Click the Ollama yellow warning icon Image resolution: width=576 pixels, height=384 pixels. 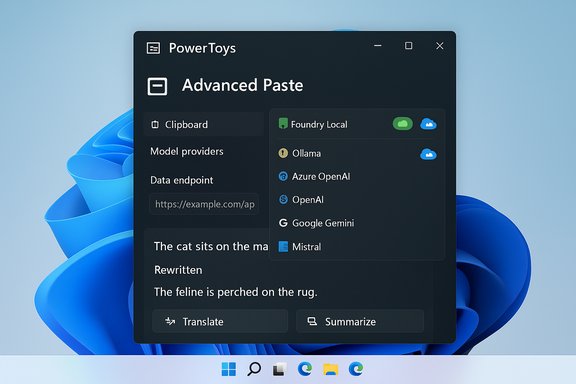point(283,153)
